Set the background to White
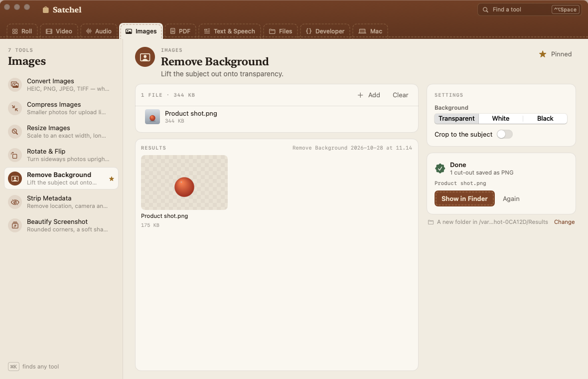 click(501, 119)
